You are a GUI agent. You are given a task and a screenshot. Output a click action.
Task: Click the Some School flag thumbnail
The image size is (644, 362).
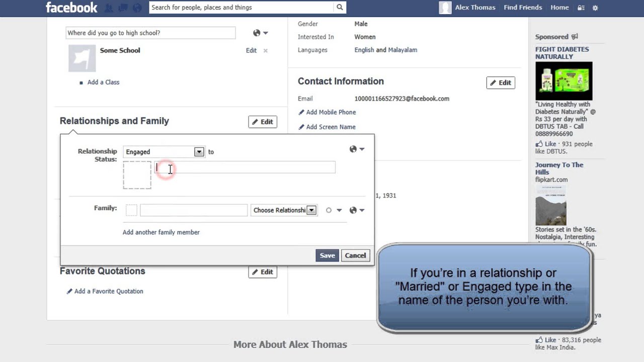82,58
